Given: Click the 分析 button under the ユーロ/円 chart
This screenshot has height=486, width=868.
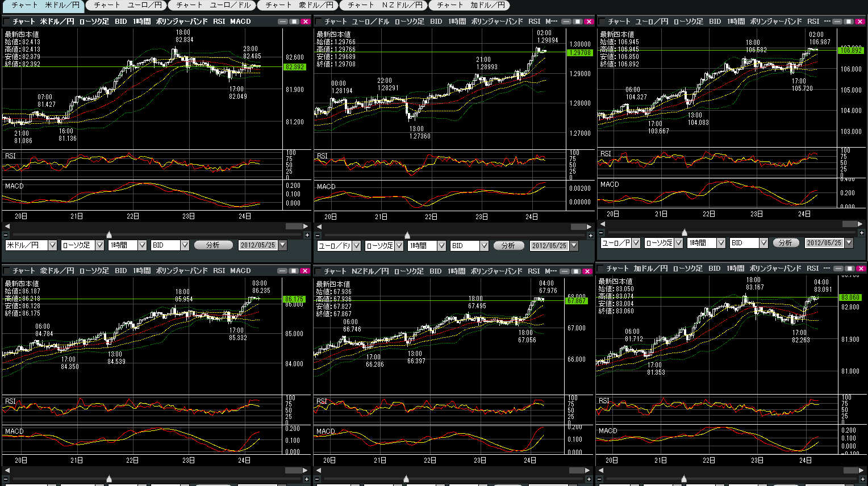Looking at the screenshot, I should point(785,243).
